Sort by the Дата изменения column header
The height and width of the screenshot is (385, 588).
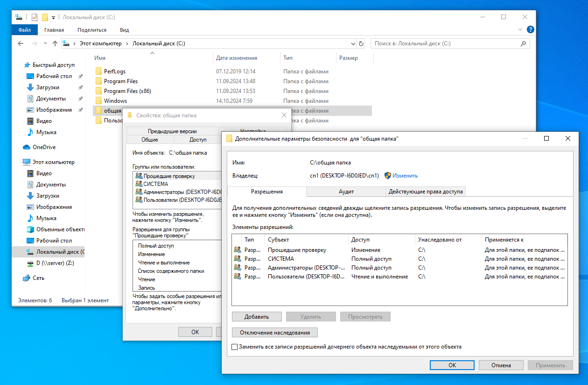tap(246, 58)
